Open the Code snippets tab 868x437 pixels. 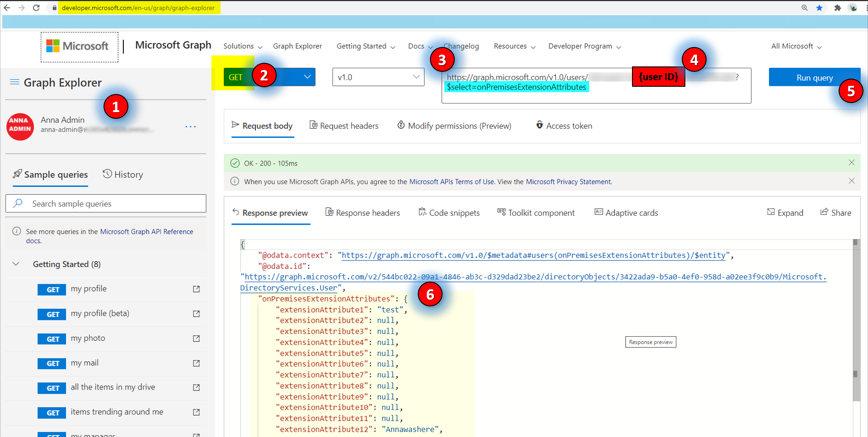click(449, 212)
